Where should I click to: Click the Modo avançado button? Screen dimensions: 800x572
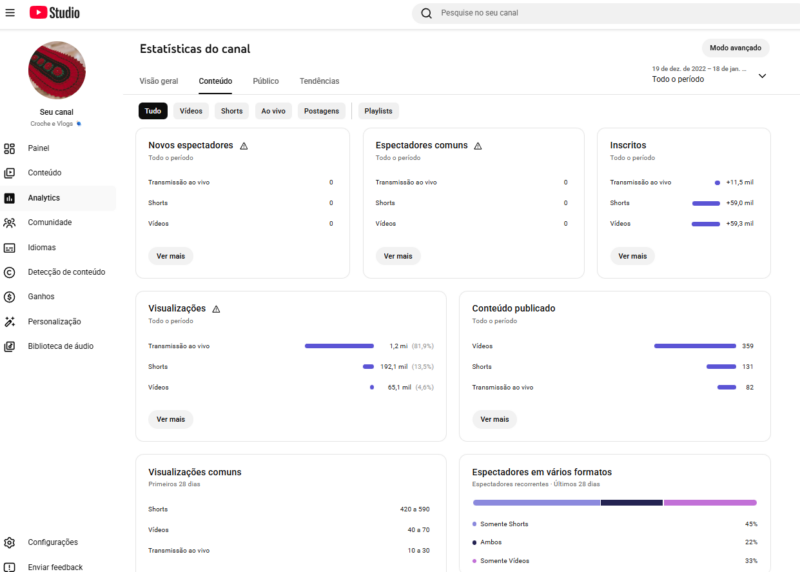point(735,48)
